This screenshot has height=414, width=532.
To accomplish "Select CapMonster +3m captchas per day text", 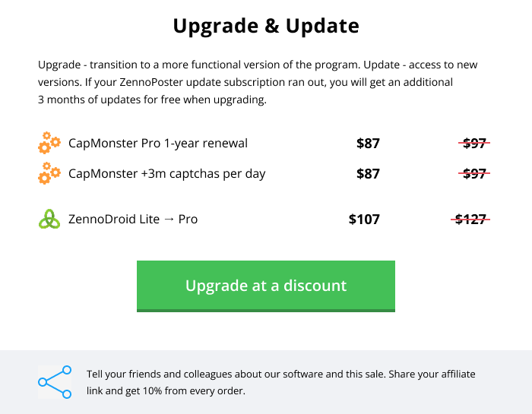I will coord(166,174).
